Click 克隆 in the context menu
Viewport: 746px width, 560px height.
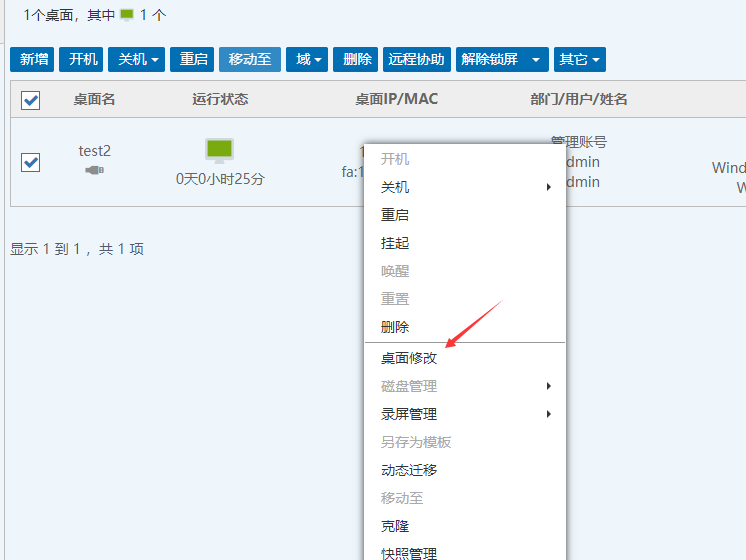point(395,526)
